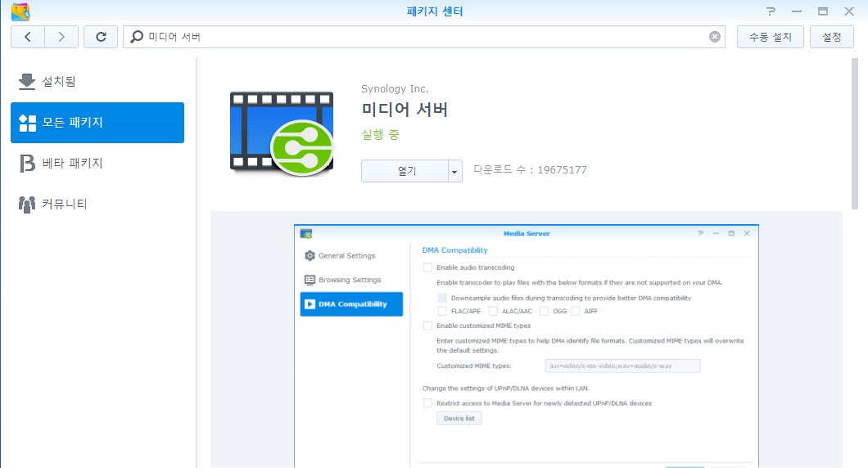Minimize the Package Center window
The height and width of the screenshot is (468, 868).
797,11
